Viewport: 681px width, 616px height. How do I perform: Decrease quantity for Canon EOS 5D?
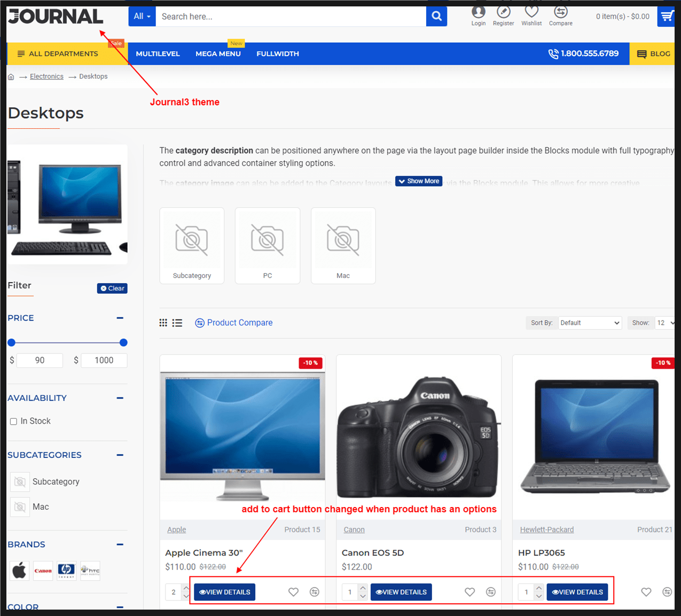(x=363, y=596)
